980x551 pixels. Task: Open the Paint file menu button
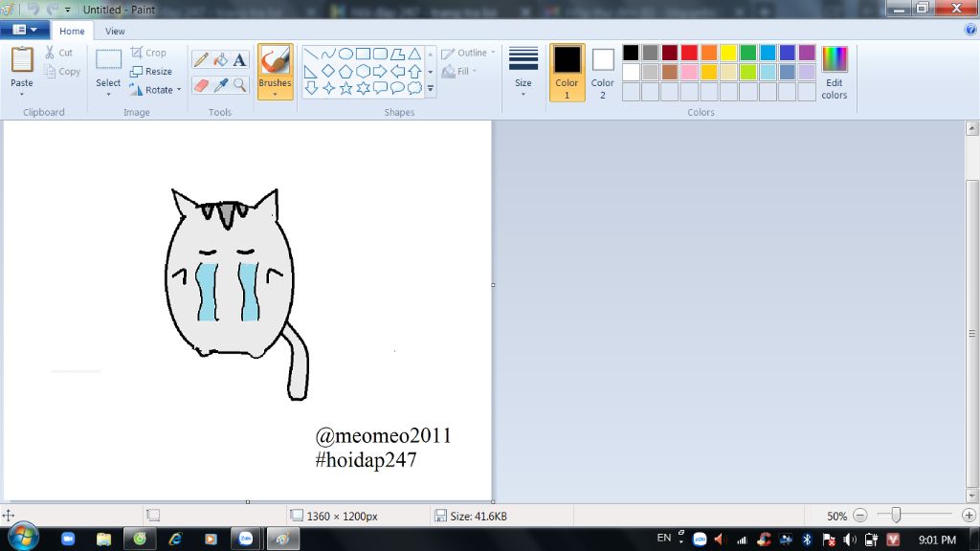[24, 30]
